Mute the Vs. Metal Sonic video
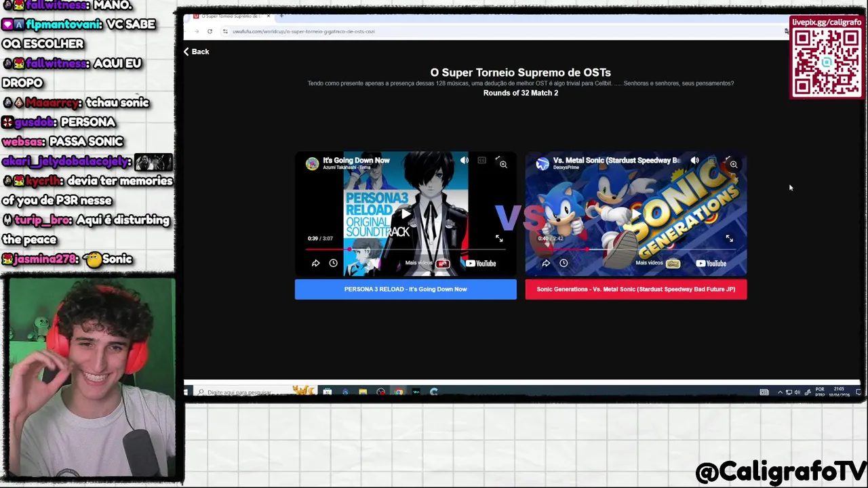Image resolution: width=868 pixels, height=488 pixels. tap(694, 161)
